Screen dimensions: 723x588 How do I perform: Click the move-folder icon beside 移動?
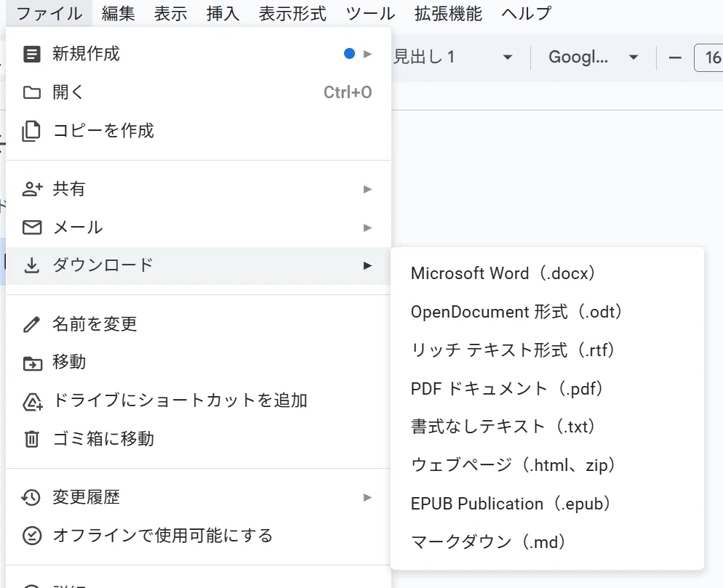coord(32,363)
